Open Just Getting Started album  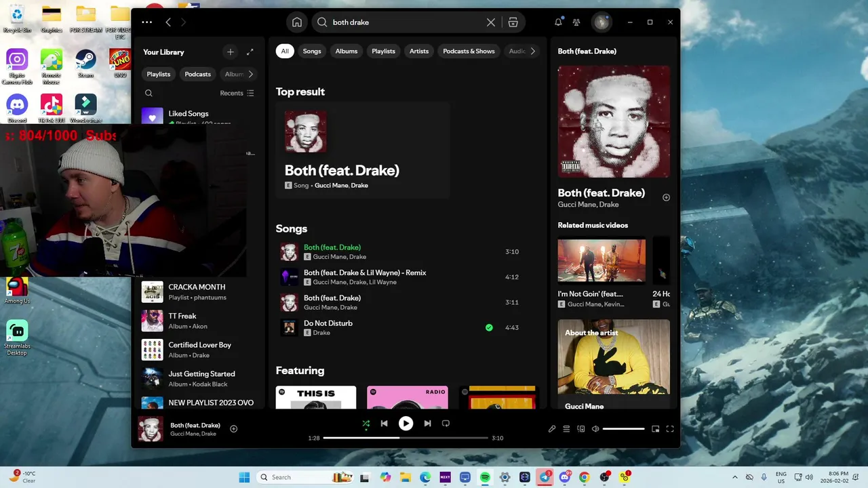point(199,379)
